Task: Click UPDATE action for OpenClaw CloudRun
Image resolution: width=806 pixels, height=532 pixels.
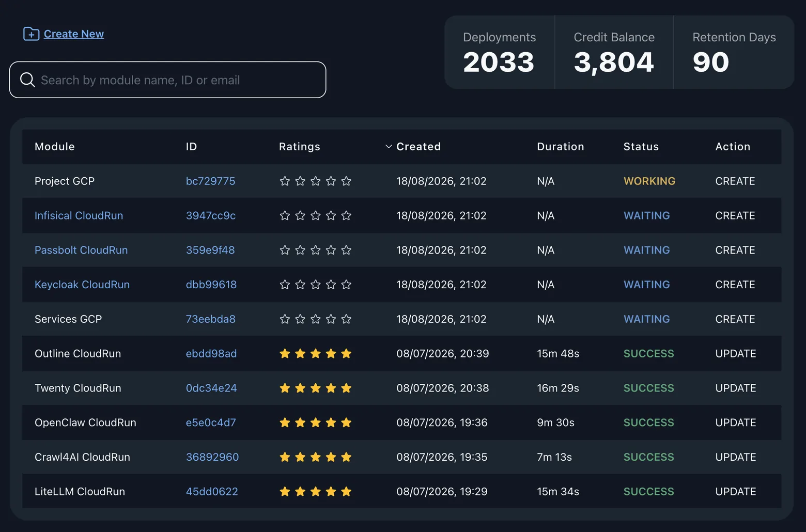Action: [x=736, y=423]
